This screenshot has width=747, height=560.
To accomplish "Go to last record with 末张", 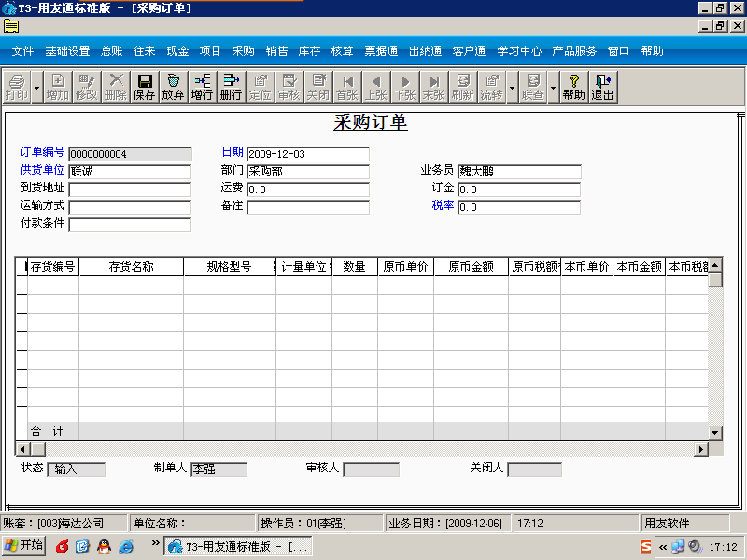I will tap(433, 87).
